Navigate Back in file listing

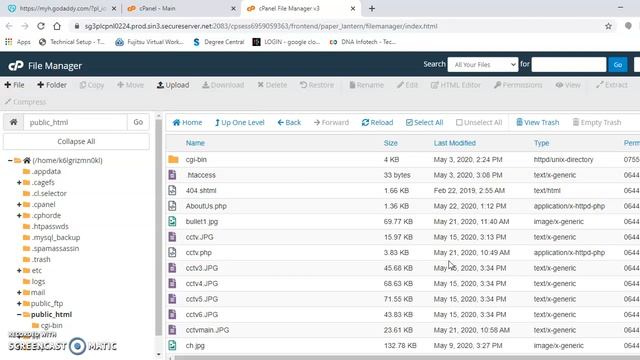[x=289, y=122]
